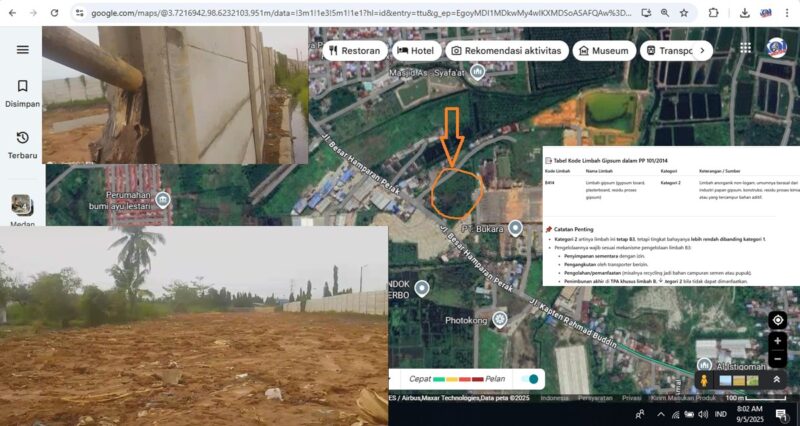Show more category chips with arrow

pyautogui.click(x=702, y=50)
